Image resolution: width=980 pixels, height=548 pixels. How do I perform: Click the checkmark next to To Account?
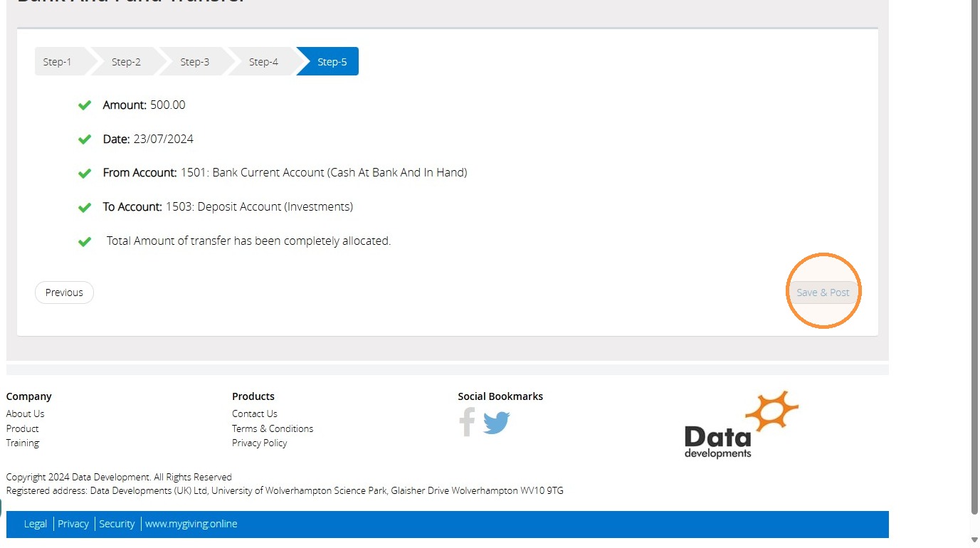point(85,207)
